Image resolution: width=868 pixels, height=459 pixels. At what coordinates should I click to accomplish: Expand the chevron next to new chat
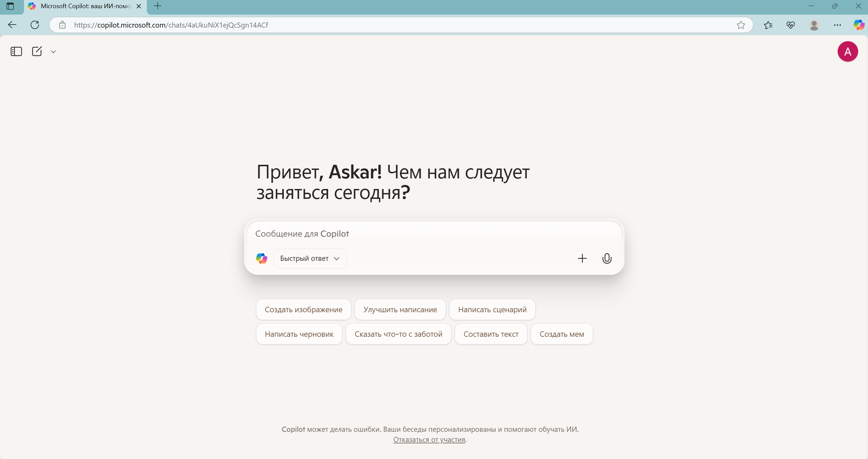click(53, 52)
